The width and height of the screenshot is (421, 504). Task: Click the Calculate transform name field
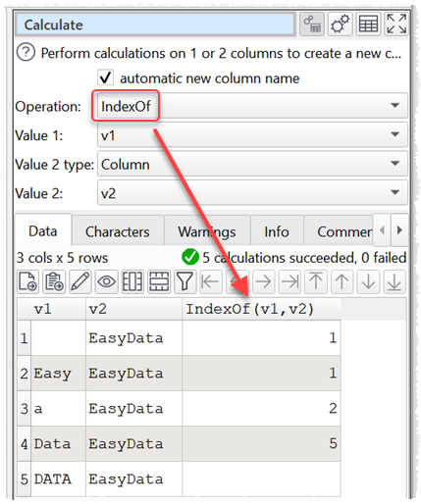click(x=156, y=25)
